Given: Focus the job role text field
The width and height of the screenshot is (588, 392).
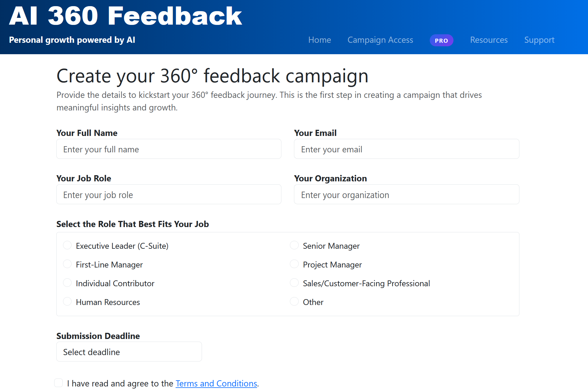Looking at the screenshot, I should [x=169, y=194].
